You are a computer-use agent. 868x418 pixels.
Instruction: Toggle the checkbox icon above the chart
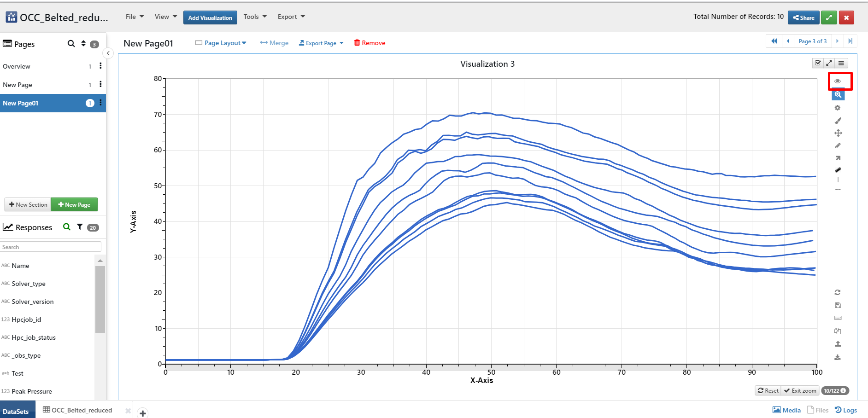818,63
